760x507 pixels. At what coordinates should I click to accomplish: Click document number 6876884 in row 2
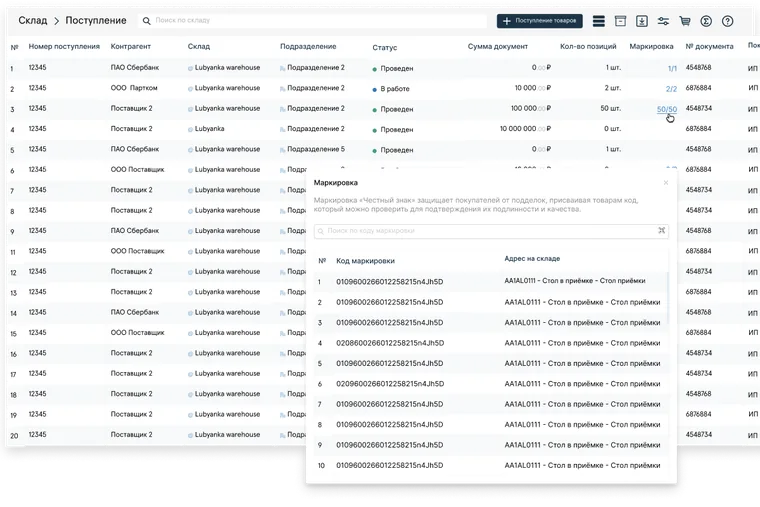coord(698,88)
